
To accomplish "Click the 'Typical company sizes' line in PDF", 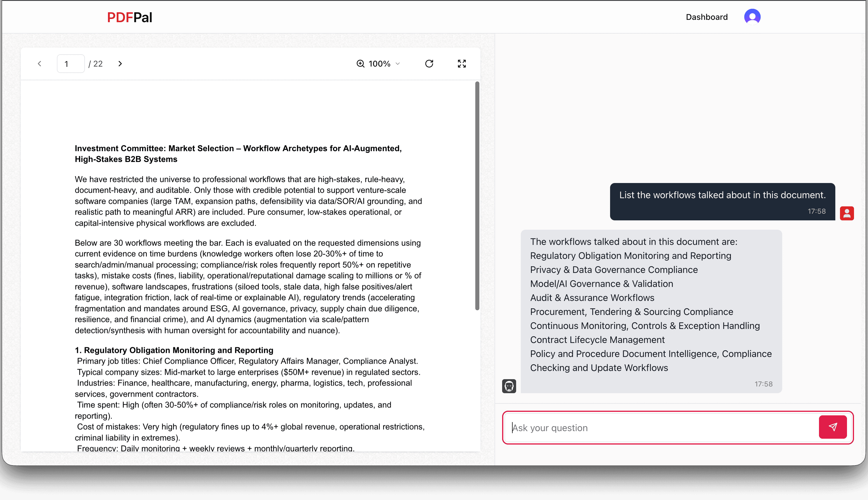I will [249, 372].
